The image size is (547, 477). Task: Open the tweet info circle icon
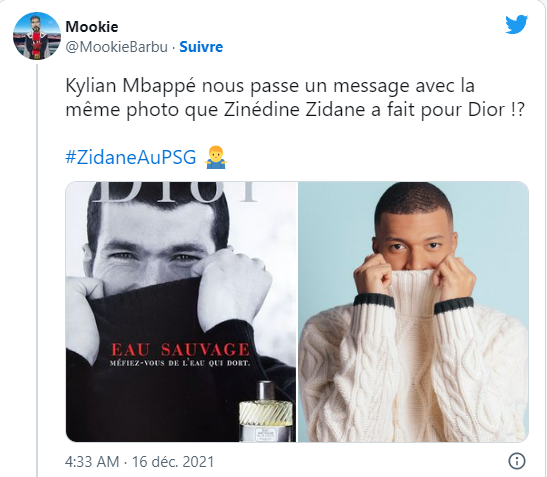point(517,461)
